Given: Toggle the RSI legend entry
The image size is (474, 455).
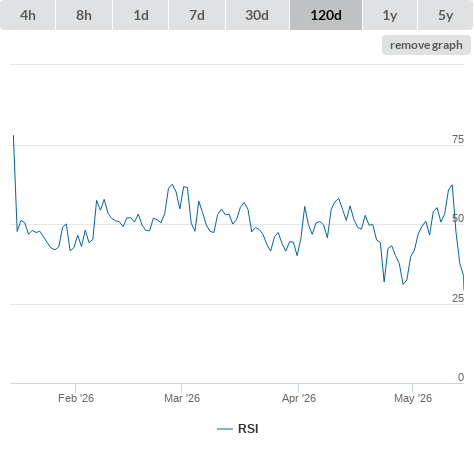Looking at the screenshot, I should click(x=238, y=429).
